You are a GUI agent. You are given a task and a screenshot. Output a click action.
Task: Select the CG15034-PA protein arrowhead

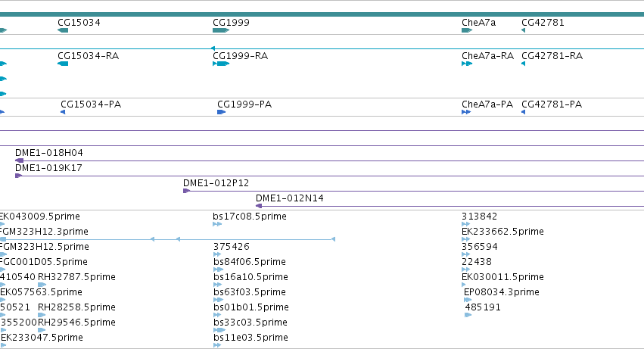tap(63, 112)
